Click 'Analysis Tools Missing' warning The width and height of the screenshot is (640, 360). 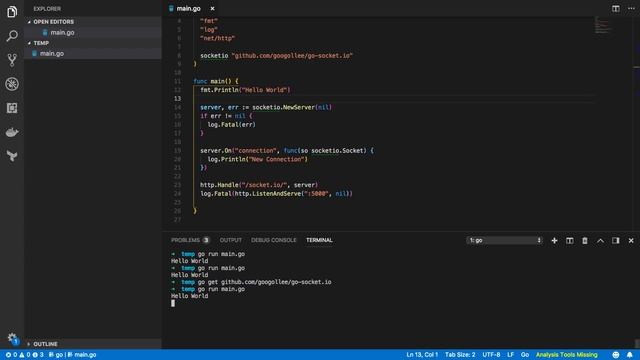(567, 355)
